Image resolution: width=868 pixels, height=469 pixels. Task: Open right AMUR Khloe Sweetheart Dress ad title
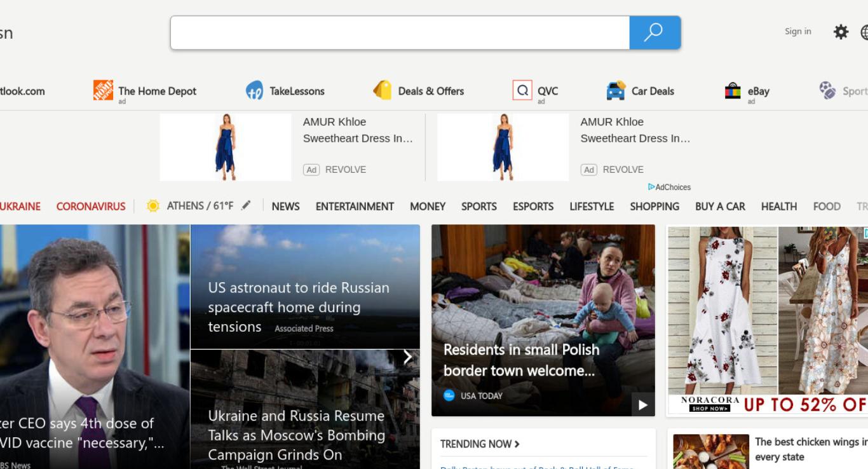pyautogui.click(x=635, y=130)
